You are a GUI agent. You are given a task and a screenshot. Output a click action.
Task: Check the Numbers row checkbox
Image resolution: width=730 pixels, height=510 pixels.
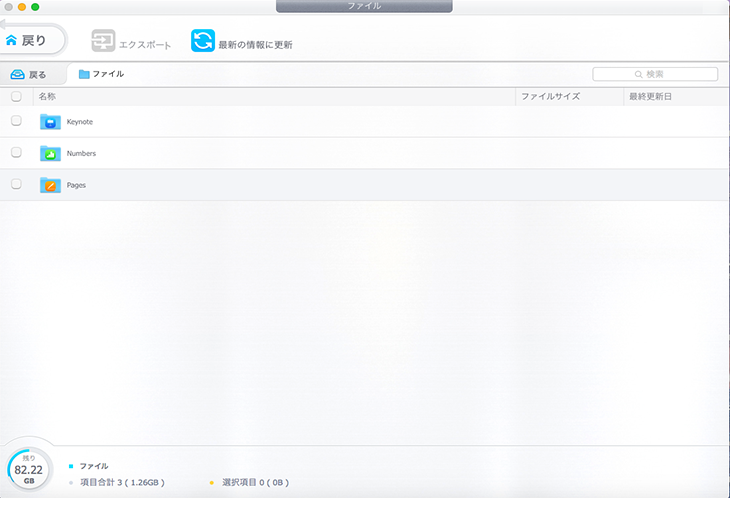[16, 153]
